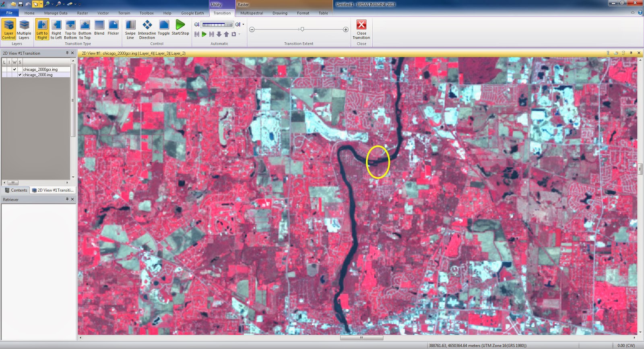644x349 pixels.
Task: Open the Vector ribbon tab
Action: 103,13
